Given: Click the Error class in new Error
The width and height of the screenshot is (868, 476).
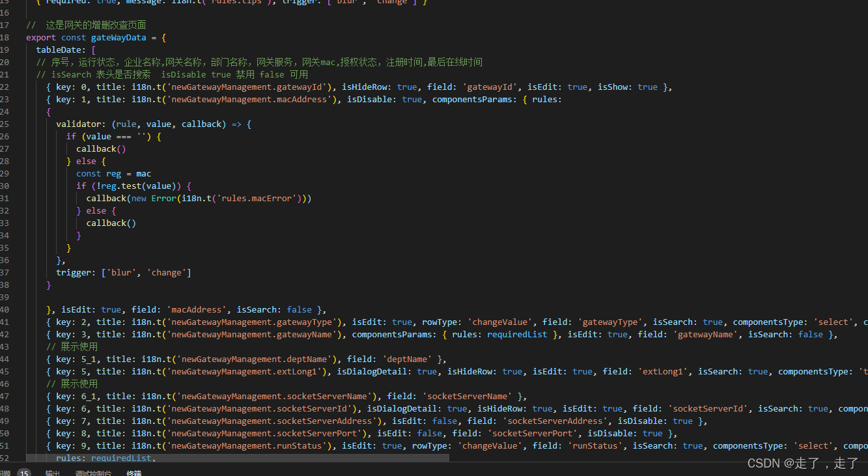Looking at the screenshot, I should click(164, 199).
